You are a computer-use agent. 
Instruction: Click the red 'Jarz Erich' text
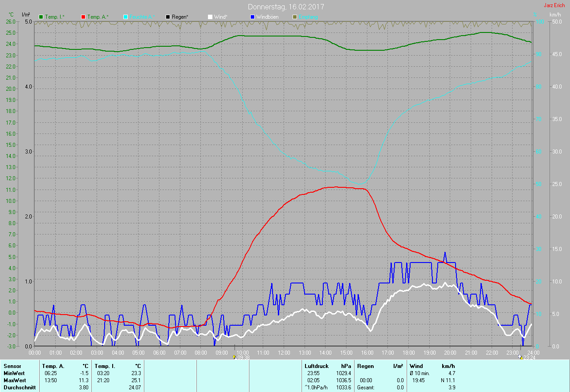[554, 5]
